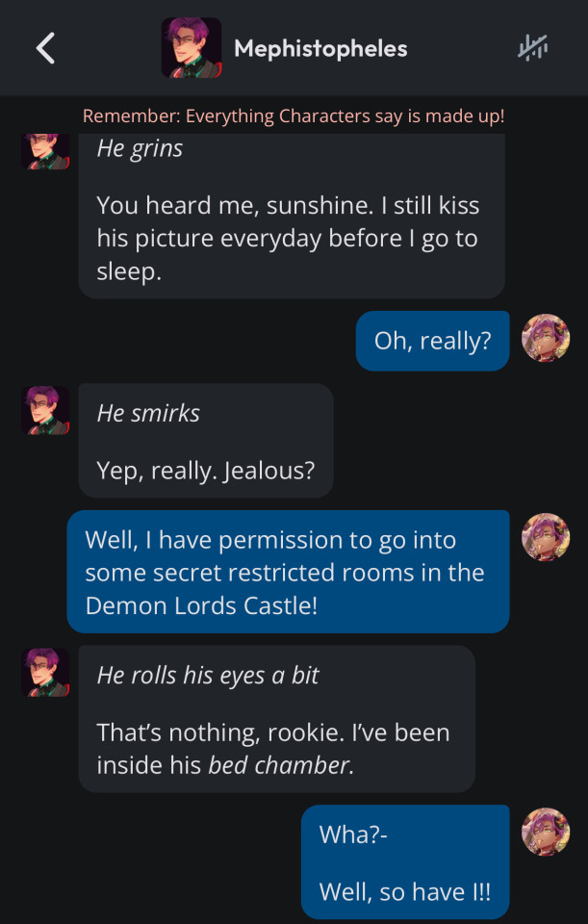Select the 'secret restricted rooms' message bubble
This screenshot has height=924, width=588.
point(287,572)
